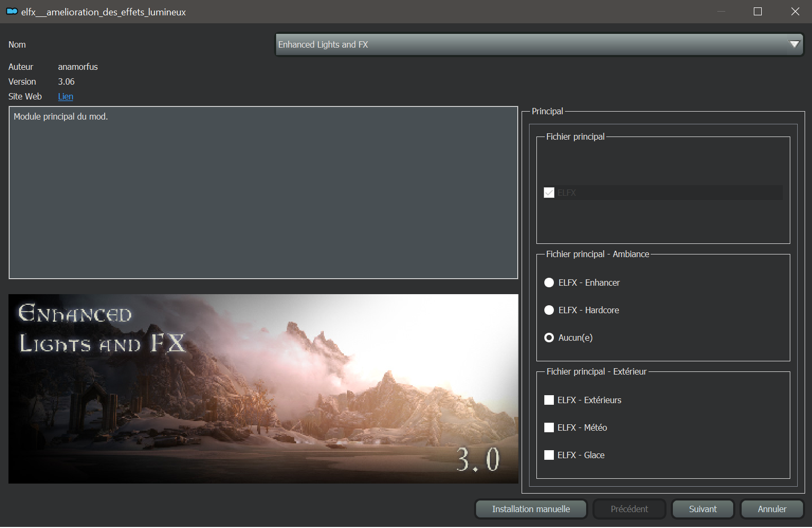
Task: Choose the Aucun(e) radio option
Action: tap(549, 338)
